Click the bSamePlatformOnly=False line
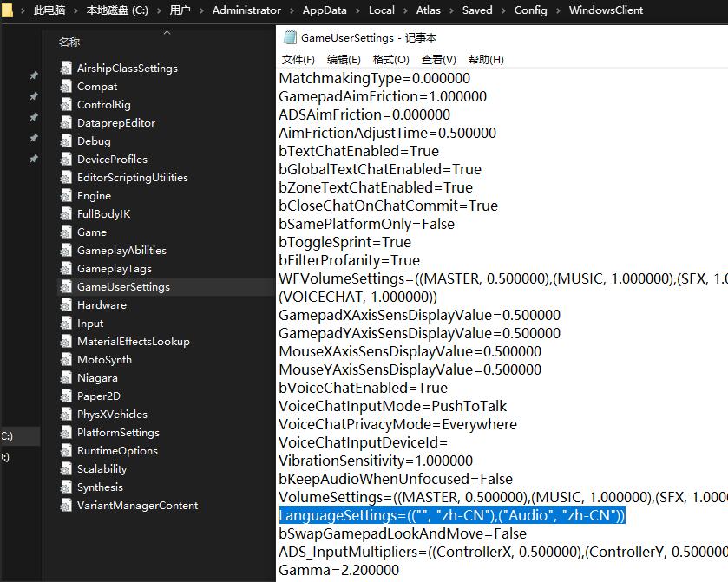Viewport: 728px width, 582px height. click(367, 224)
